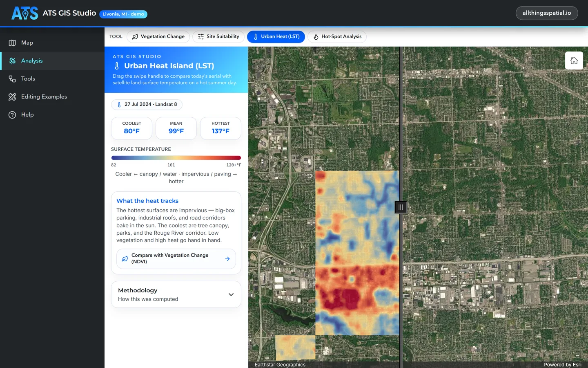Click the thermometer icon beside Urban Heat Island title
The image size is (588, 368).
pyautogui.click(x=117, y=66)
